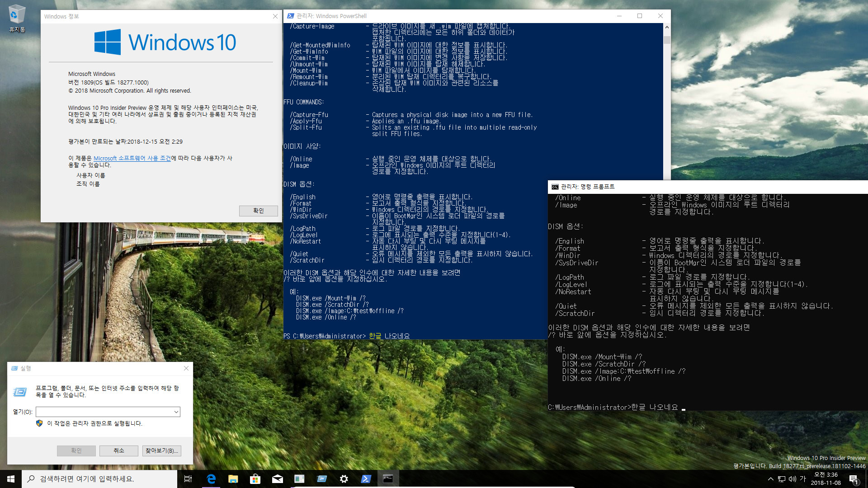Click /Apply-Ffu entry in PowerShell
868x488 pixels.
tap(306, 121)
